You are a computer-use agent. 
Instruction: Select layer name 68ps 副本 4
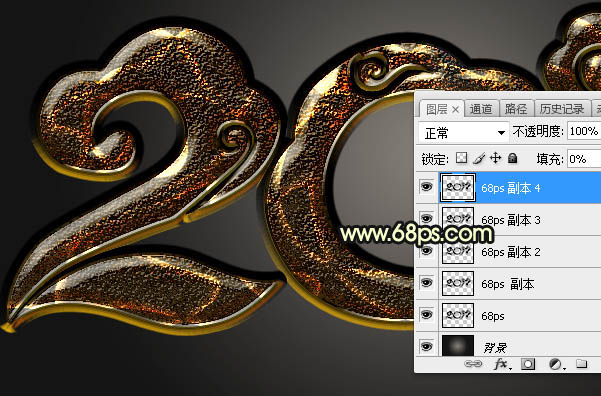pyautogui.click(x=511, y=188)
